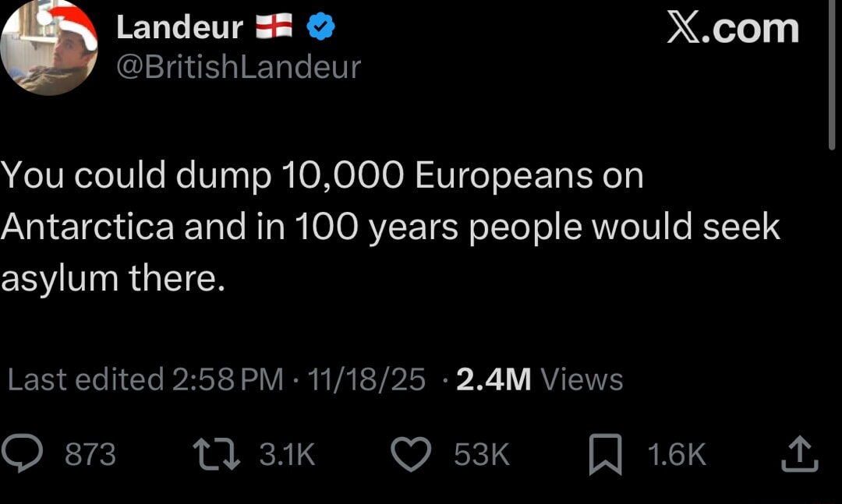
Task: Open the 2.4M Views analytics
Action: pyautogui.click(x=540, y=379)
